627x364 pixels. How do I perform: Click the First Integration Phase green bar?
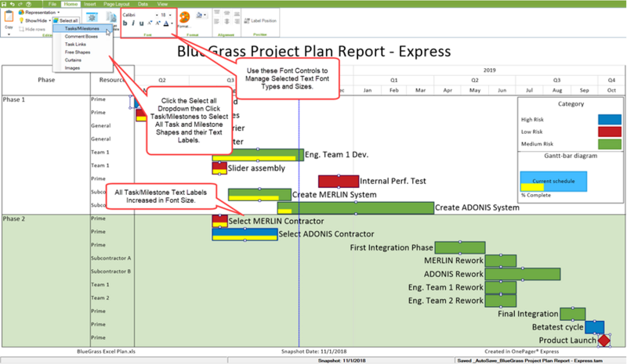pos(460,247)
